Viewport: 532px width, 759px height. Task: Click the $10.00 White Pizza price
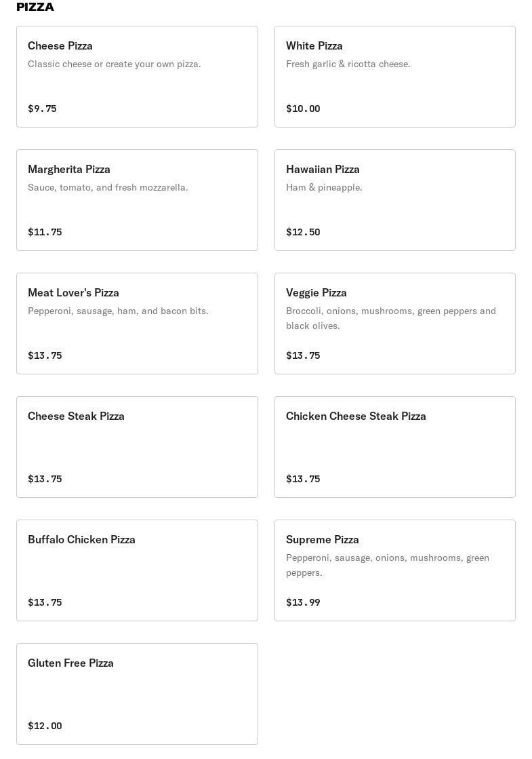(x=303, y=109)
